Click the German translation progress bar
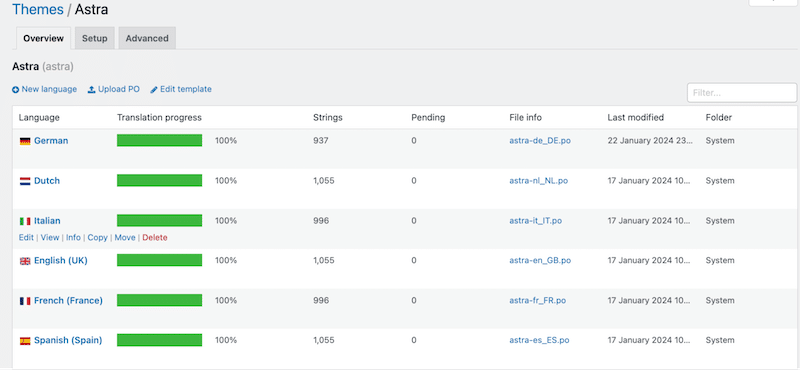This screenshot has height=370, width=800. [159, 140]
